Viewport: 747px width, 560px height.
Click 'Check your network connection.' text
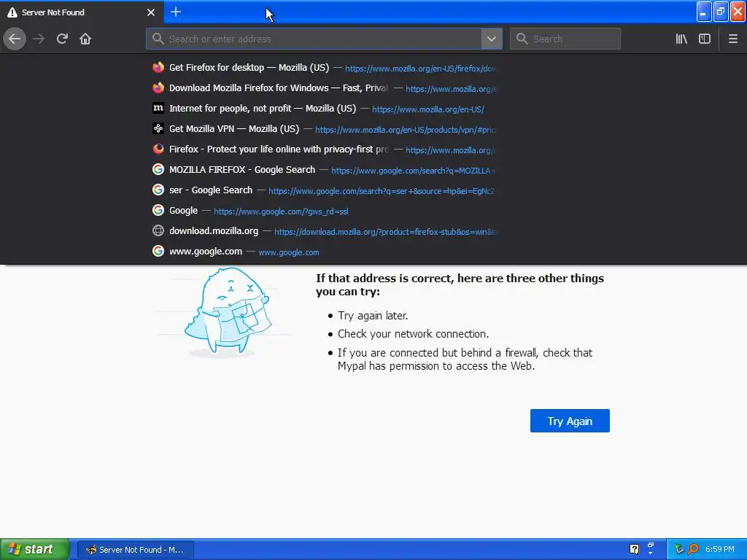(x=413, y=334)
